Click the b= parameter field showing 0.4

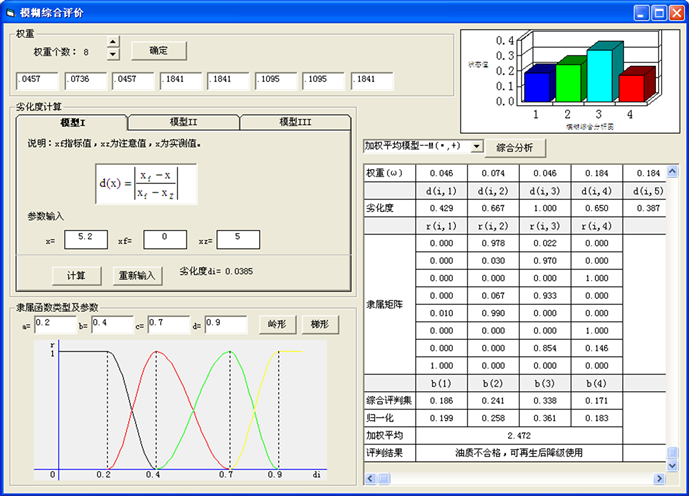click(112, 324)
